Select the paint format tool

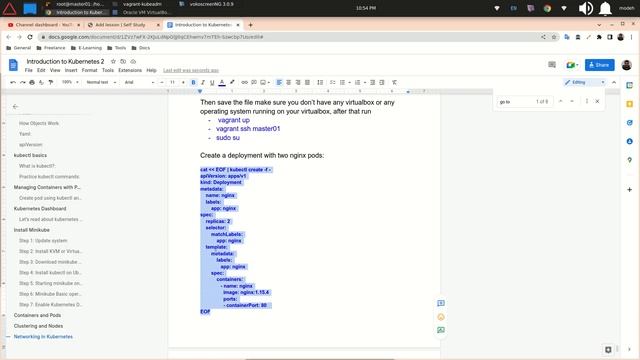click(x=51, y=82)
